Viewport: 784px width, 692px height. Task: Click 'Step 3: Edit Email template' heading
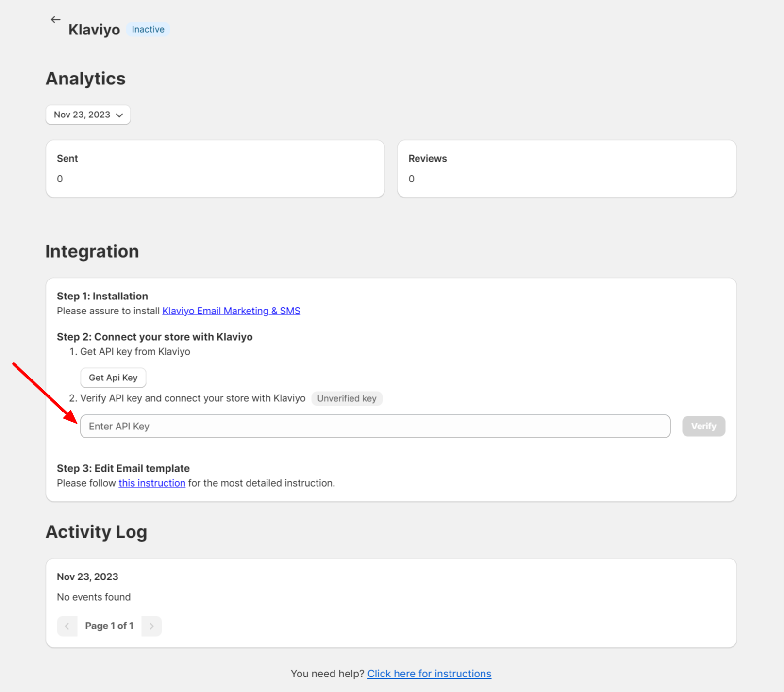click(x=123, y=468)
